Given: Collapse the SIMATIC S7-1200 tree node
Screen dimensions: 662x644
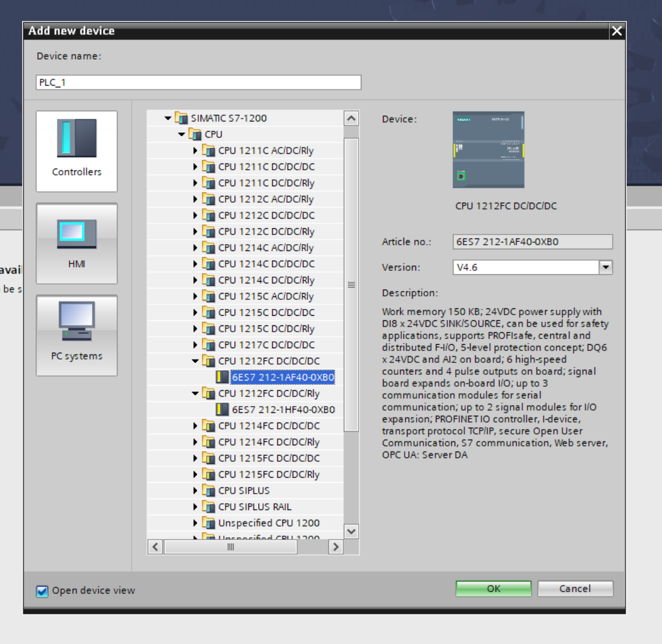Looking at the screenshot, I should click(x=168, y=118).
